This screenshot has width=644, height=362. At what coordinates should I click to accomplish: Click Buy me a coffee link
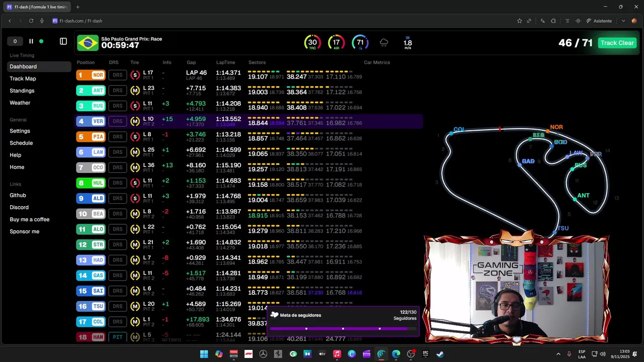30,219
